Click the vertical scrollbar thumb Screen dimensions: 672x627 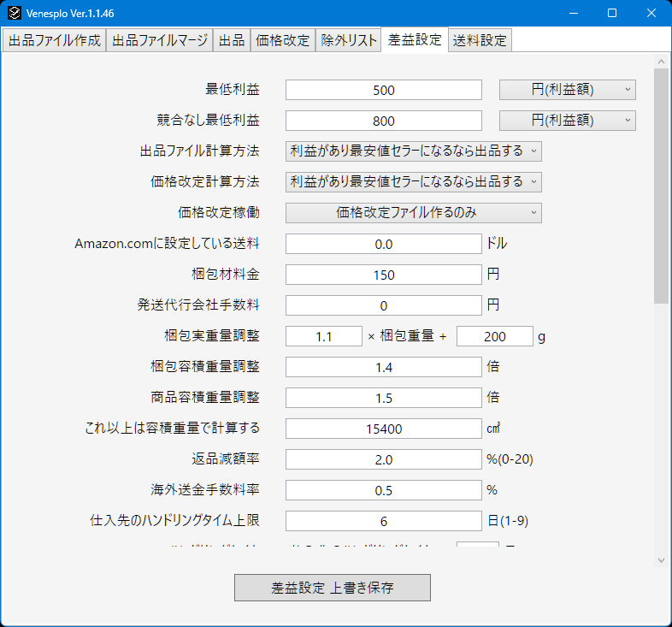click(661, 186)
